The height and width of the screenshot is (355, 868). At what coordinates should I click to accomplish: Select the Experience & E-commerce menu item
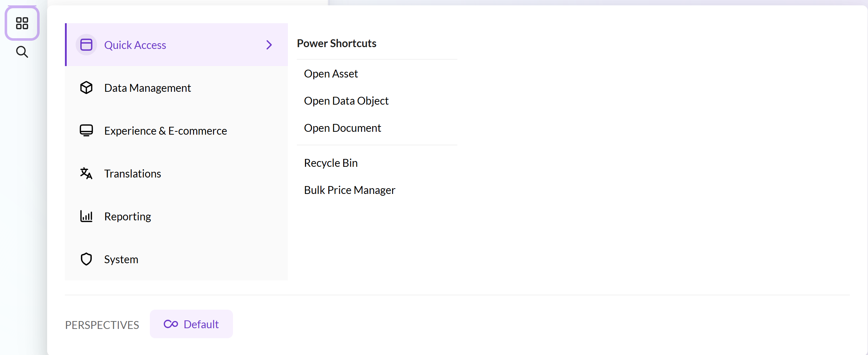[165, 131]
